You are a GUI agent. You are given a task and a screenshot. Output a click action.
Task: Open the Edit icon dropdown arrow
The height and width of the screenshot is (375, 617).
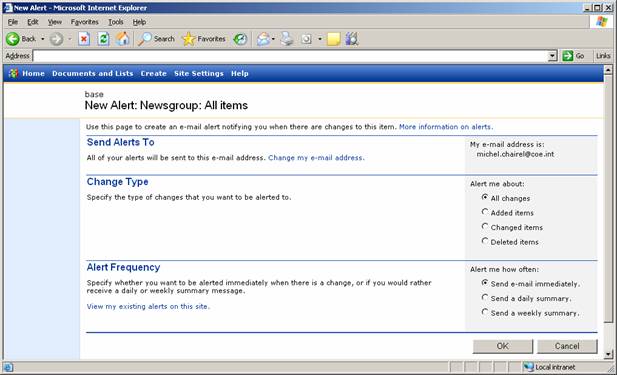(320, 39)
